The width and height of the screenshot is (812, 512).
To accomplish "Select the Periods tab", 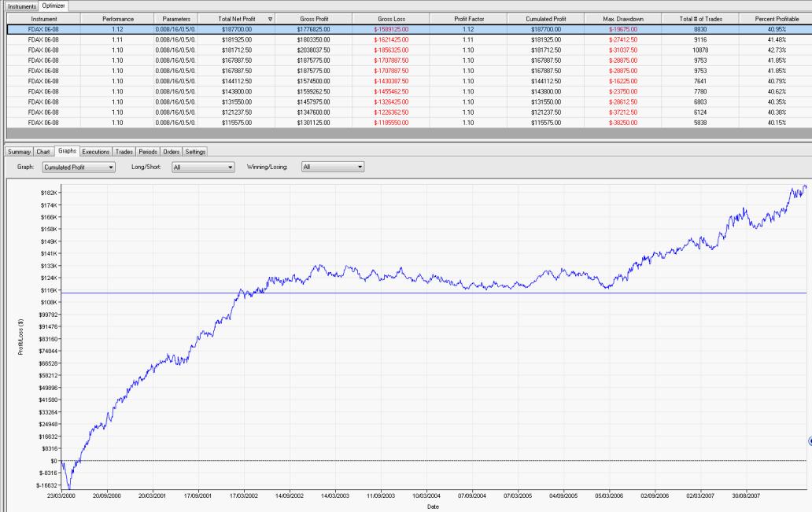I will click(149, 152).
